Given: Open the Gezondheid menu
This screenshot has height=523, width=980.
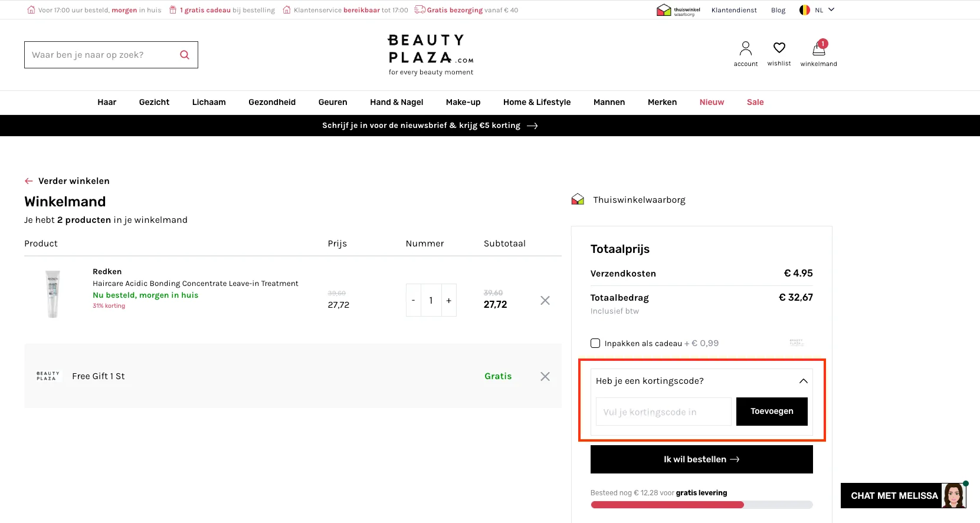Looking at the screenshot, I should click(272, 102).
